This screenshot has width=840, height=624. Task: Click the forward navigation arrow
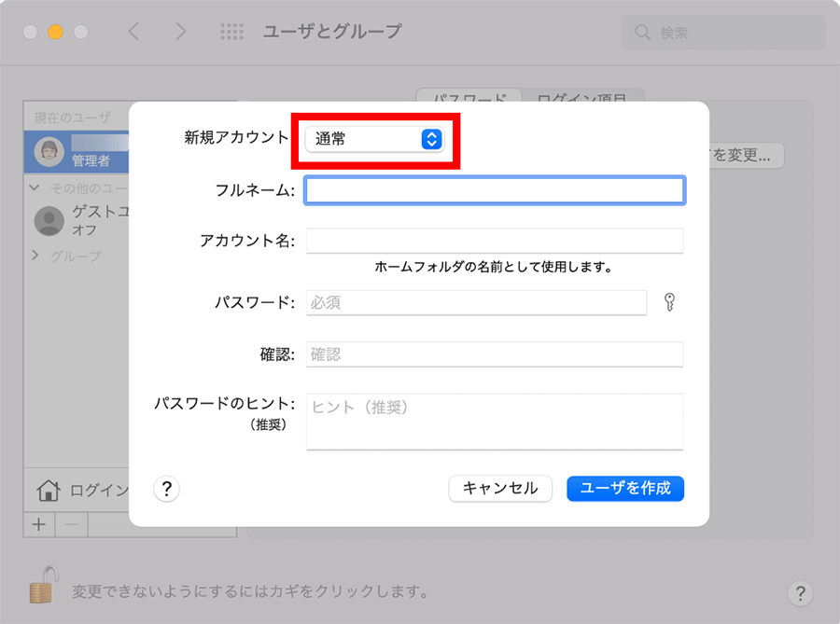coord(180,32)
